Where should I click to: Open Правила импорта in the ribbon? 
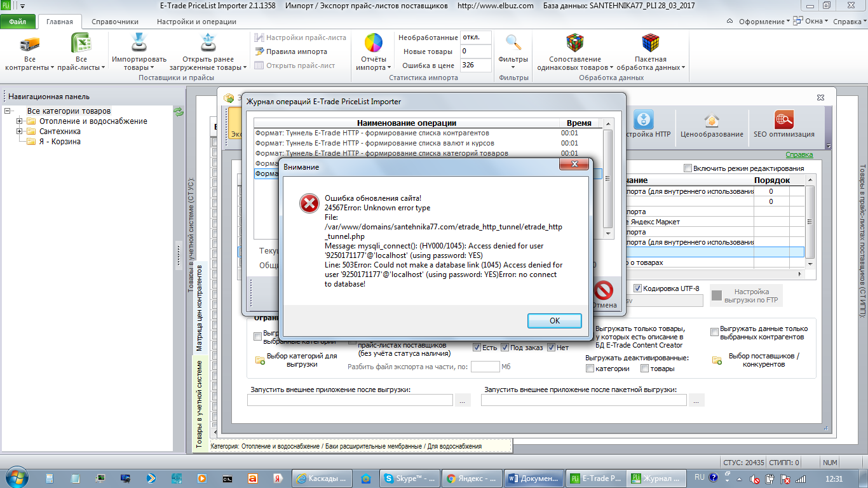[292, 51]
